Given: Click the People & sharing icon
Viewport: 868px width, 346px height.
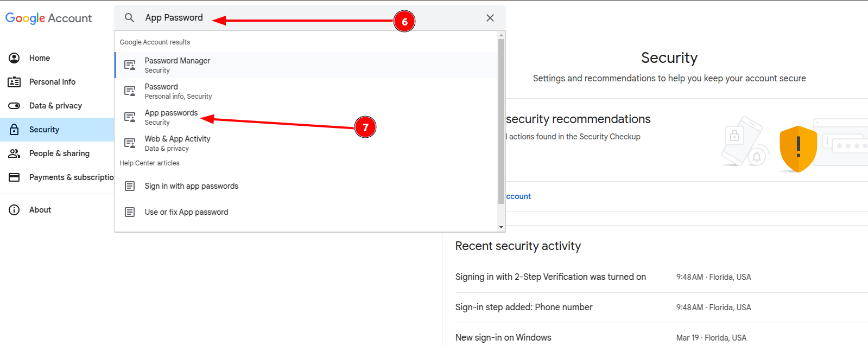Looking at the screenshot, I should [14, 153].
